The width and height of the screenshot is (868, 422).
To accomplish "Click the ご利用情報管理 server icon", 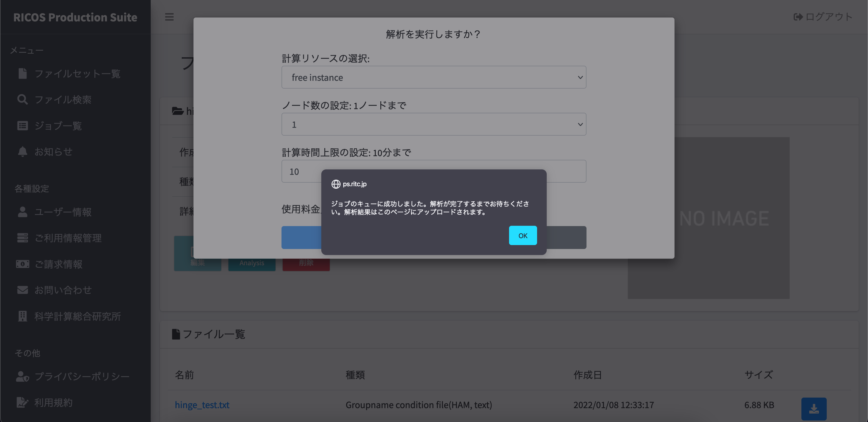I will (23, 238).
